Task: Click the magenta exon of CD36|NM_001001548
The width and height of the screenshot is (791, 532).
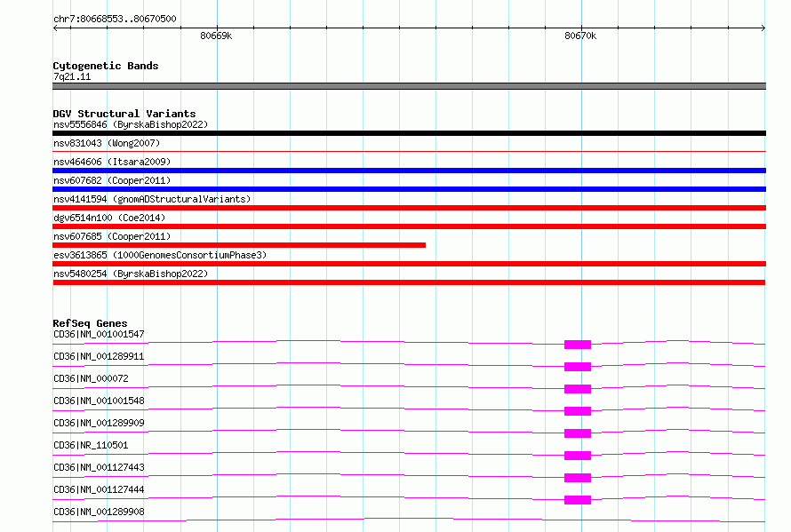Action: coord(578,411)
